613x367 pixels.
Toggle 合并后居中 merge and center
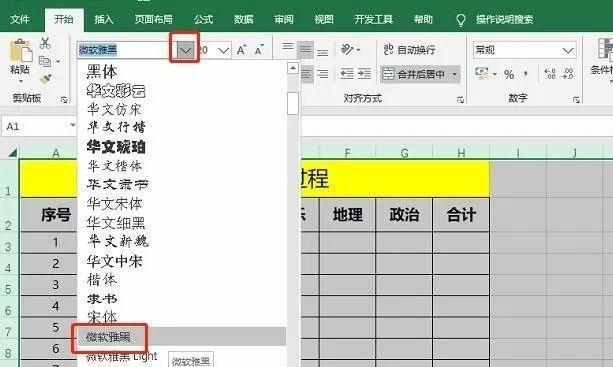click(x=414, y=74)
